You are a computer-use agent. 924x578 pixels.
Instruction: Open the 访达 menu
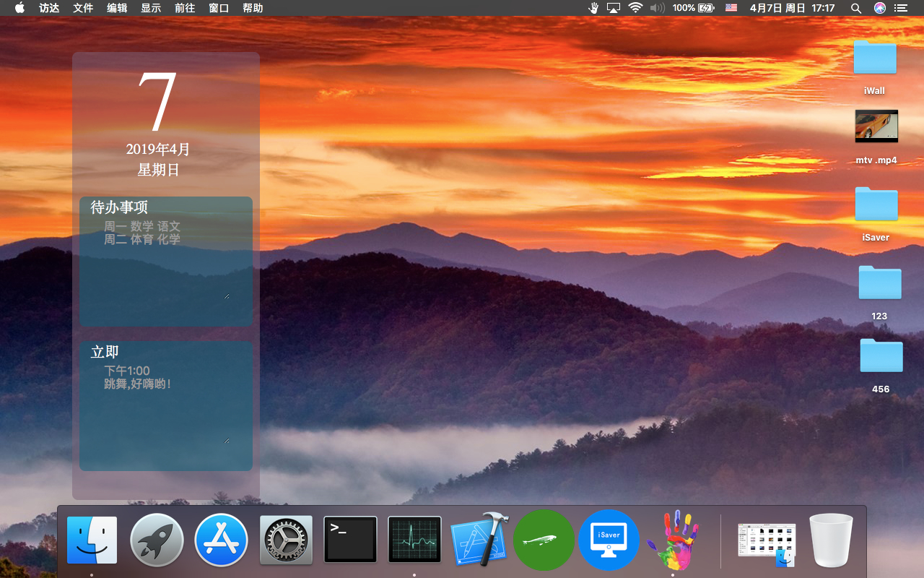[x=49, y=8]
